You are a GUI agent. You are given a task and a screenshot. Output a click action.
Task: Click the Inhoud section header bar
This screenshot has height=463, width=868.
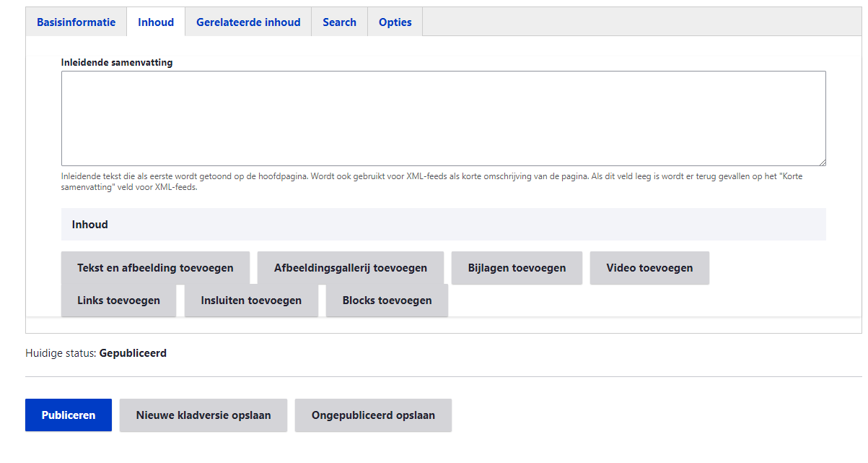443,225
